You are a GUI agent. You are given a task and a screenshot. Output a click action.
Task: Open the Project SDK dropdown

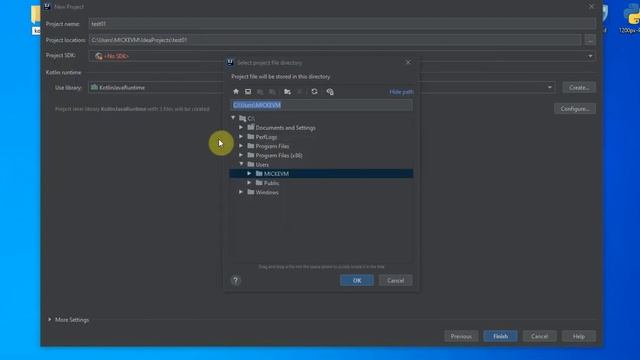(x=590, y=56)
